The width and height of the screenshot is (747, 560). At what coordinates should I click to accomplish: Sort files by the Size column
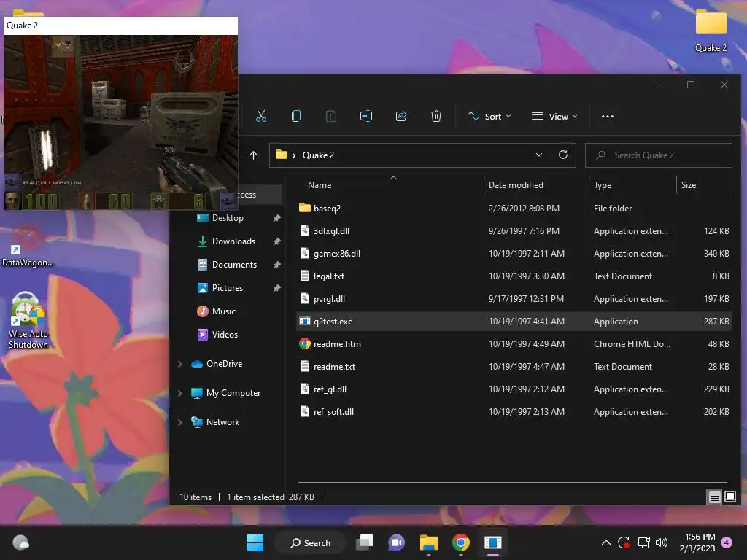pyautogui.click(x=689, y=184)
